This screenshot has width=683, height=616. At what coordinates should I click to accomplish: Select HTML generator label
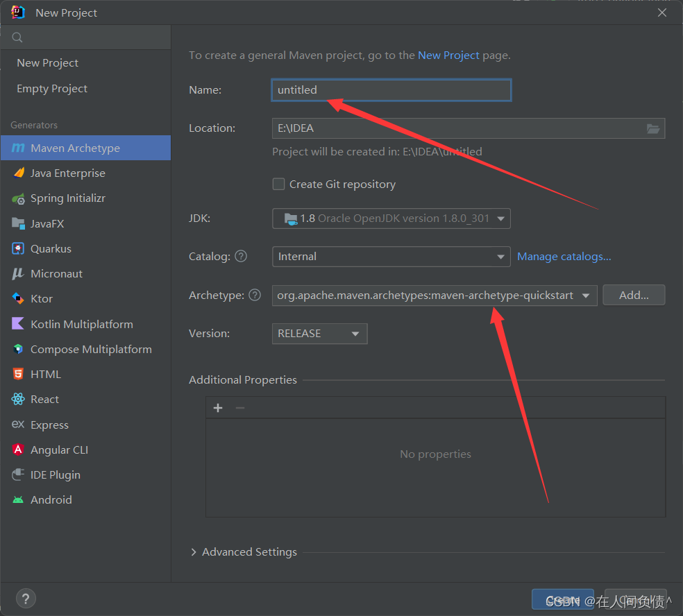point(46,375)
